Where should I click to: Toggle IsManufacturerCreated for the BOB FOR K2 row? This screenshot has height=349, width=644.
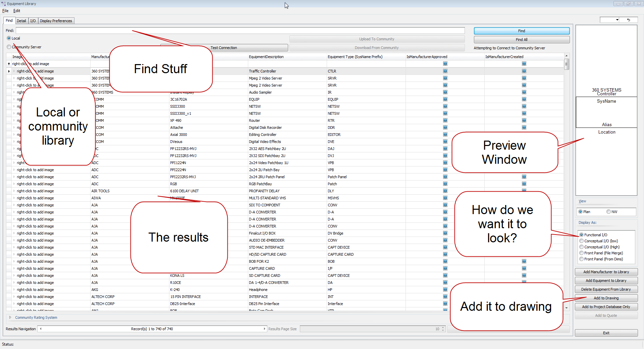[x=524, y=261]
